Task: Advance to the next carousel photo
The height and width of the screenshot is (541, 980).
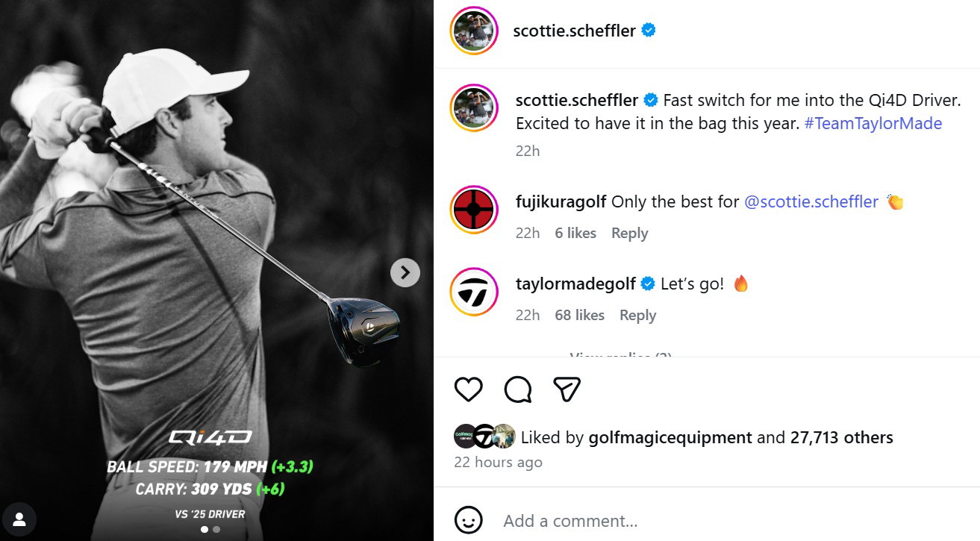Action: [x=405, y=272]
